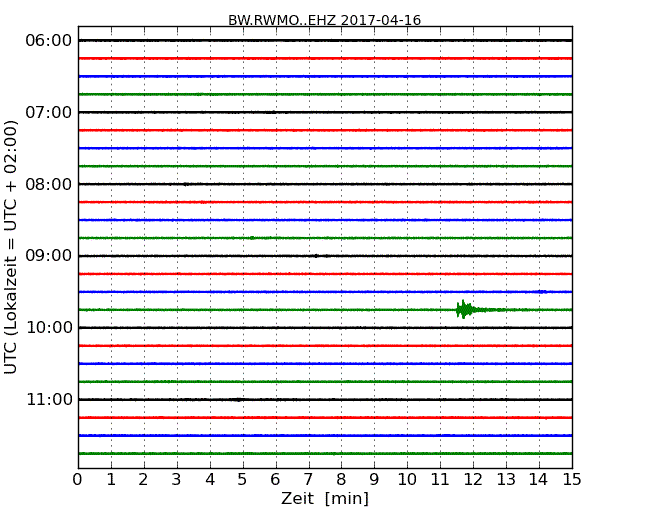Select the 08:00 time label
650x520 pixels.
coord(49,184)
